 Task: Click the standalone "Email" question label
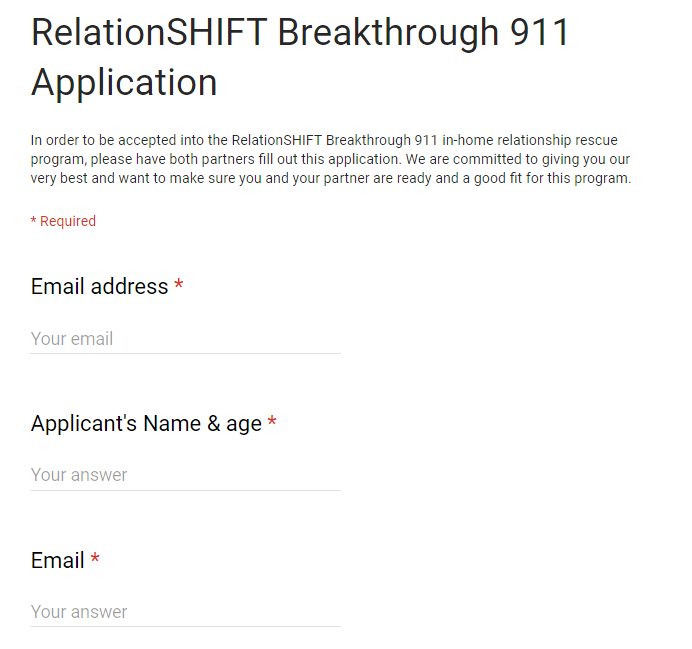[x=57, y=561]
